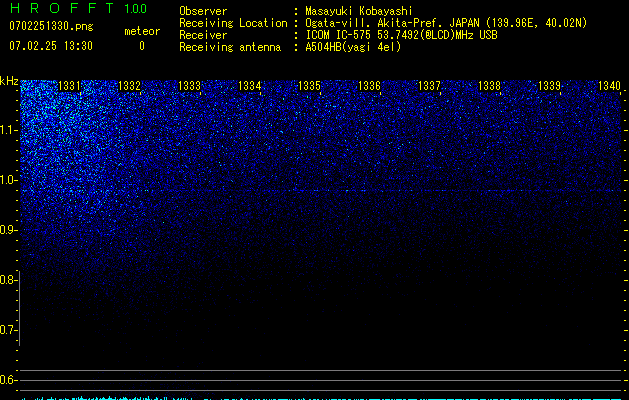Click the 1336 time marker
Screen dimensions: 629x400
coord(369,86)
